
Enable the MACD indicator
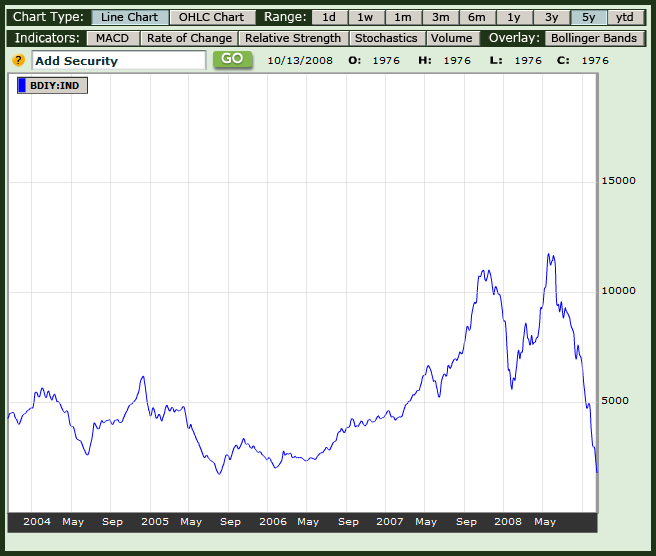112,38
